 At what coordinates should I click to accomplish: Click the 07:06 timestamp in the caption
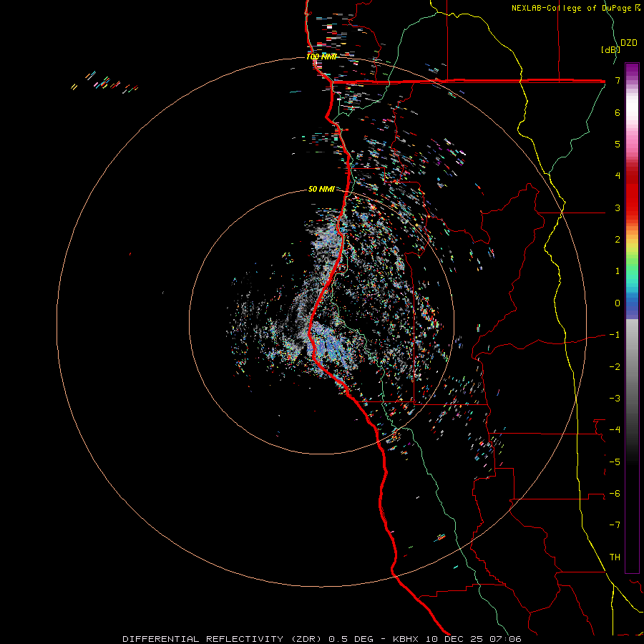click(507, 639)
